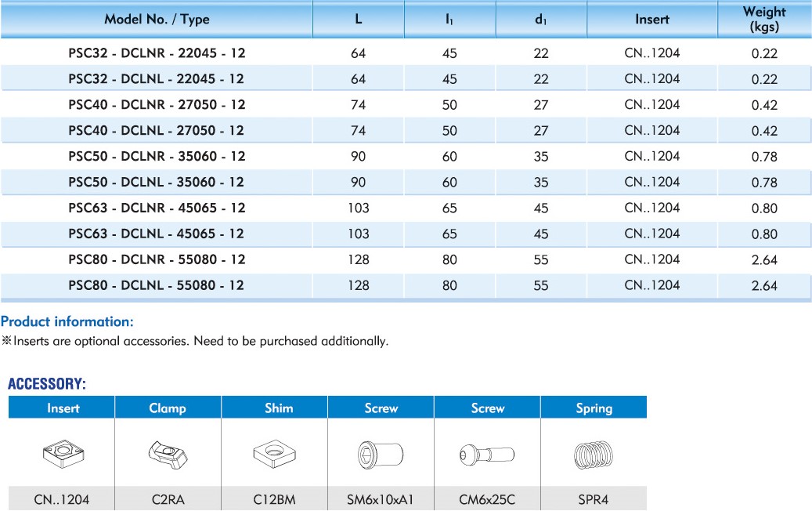Select the d1 column header

tap(540, 19)
